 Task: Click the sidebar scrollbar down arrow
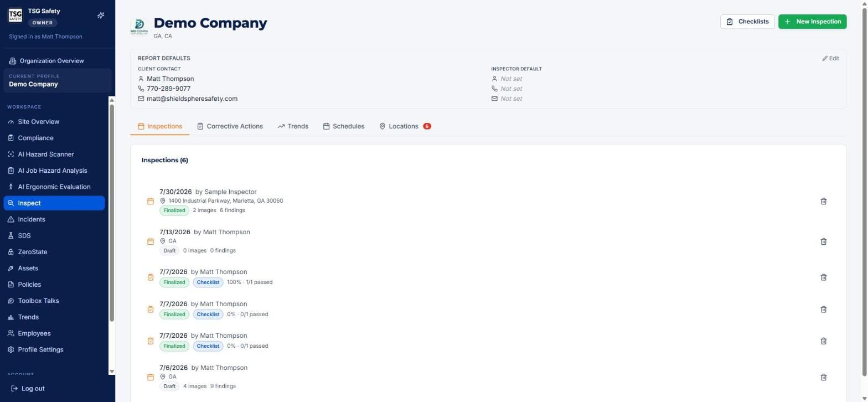(112, 372)
